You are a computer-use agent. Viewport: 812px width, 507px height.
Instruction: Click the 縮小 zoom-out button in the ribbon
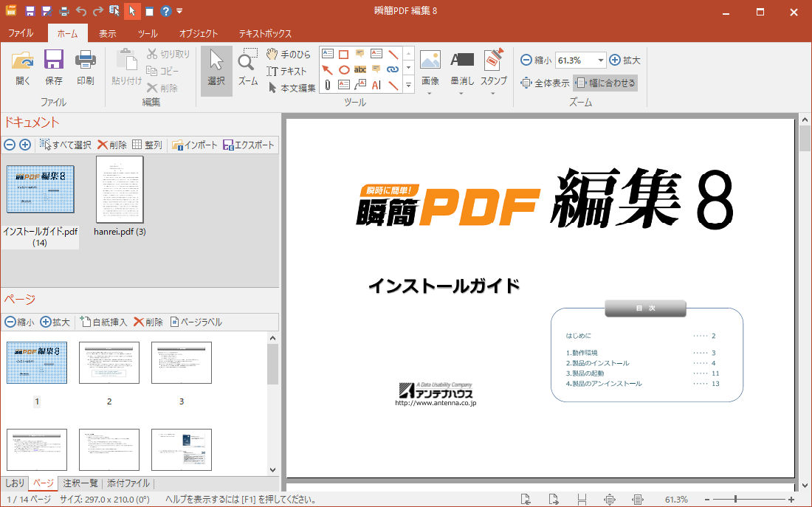click(x=535, y=60)
